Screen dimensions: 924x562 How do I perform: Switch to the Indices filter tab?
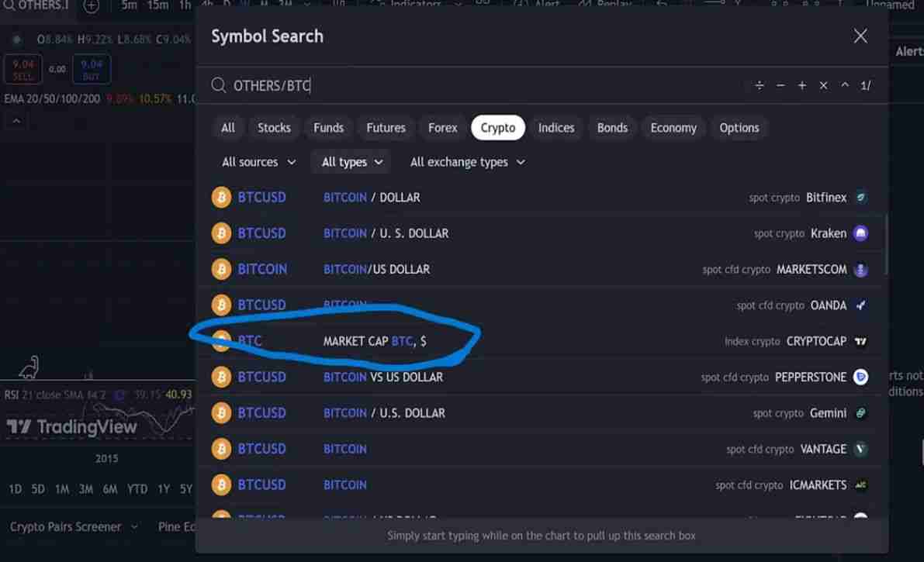point(555,127)
